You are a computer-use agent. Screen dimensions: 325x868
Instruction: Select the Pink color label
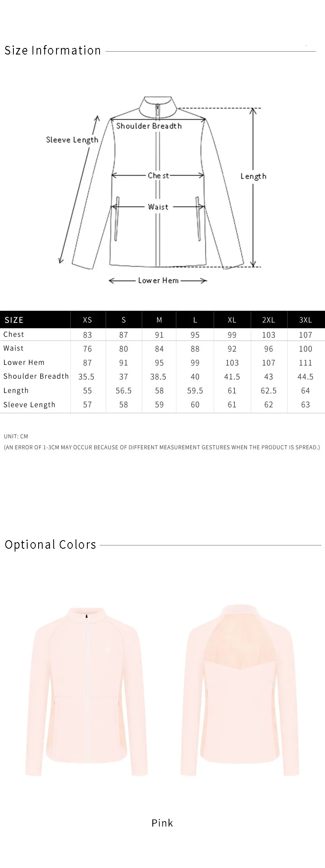(x=162, y=823)
